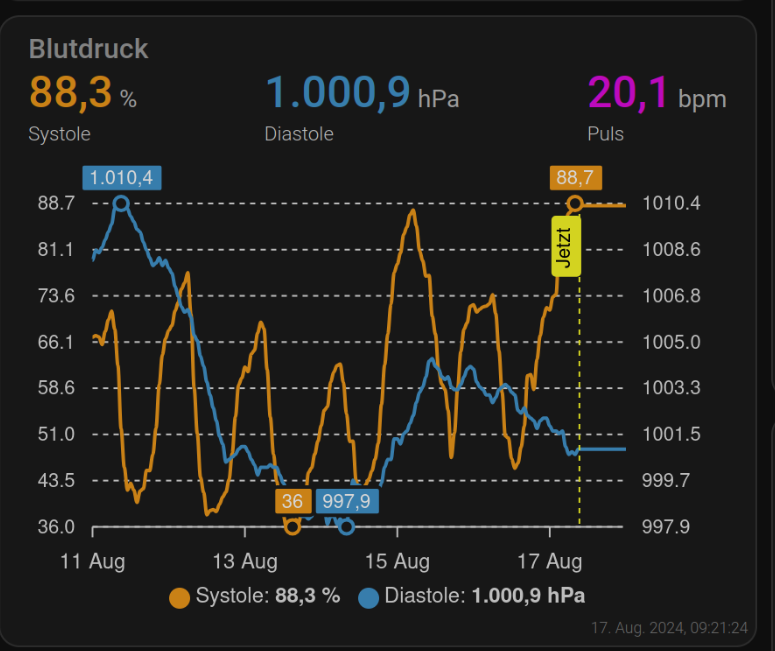The width and height of the screenshot is (775, 651).
Task: Click the orange 36 minimum annotation
Action: coord(292,501)
